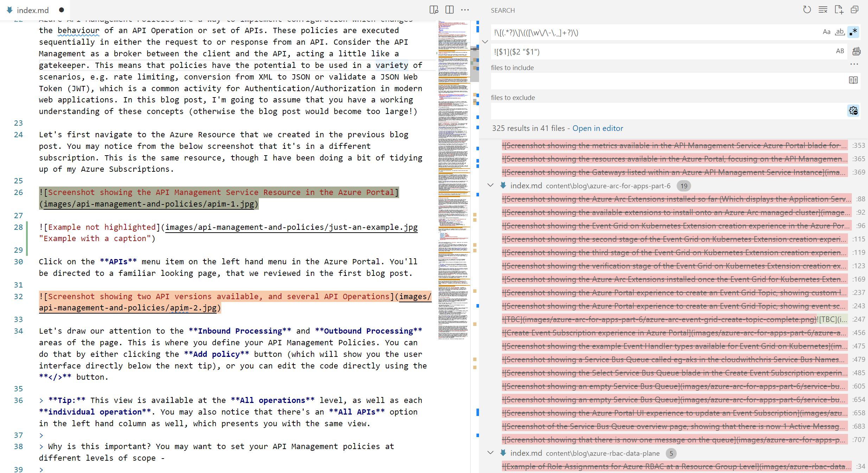Toggle Match Case in the search field

[x=826, y=32]
